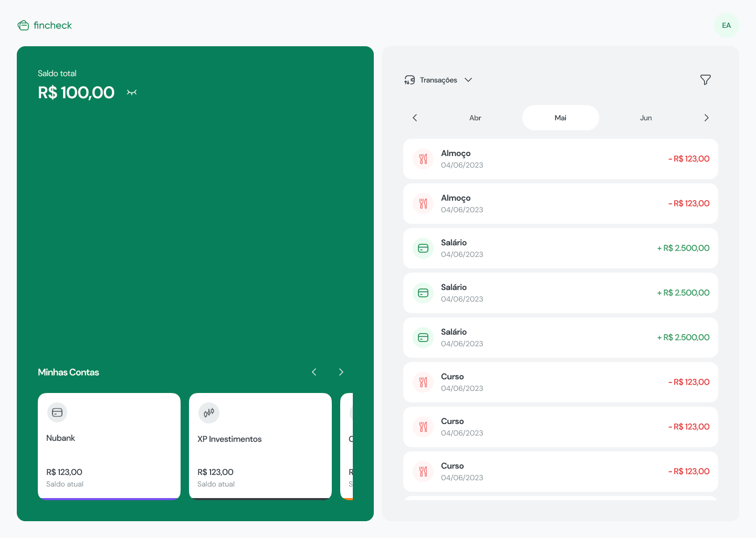This screenshot has width=756, height=538.
Task: Open the XP Investimentos account card
Action: coord(260,446)
